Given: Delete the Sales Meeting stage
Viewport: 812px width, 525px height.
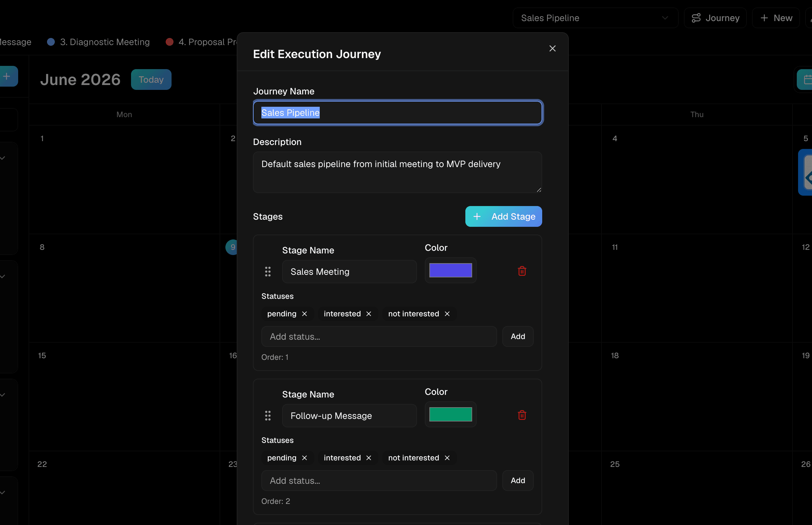Looking at the screenshot, I should [522, 271].
